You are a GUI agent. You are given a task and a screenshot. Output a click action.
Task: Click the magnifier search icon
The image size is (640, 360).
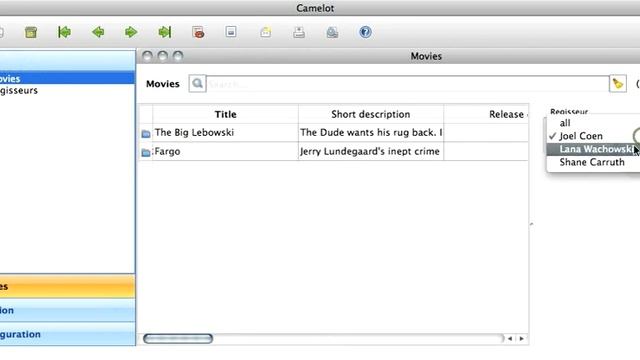point(197,84)
